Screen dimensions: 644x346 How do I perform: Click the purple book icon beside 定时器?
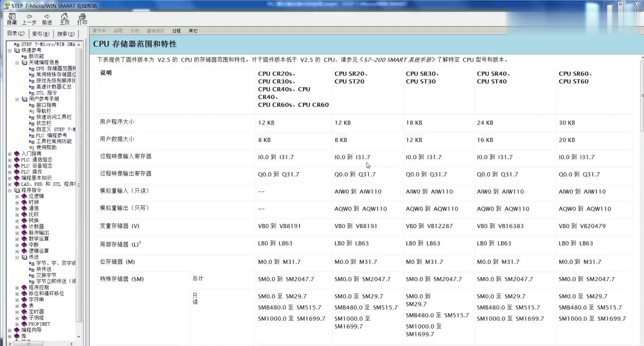click(x=25, y=312)
